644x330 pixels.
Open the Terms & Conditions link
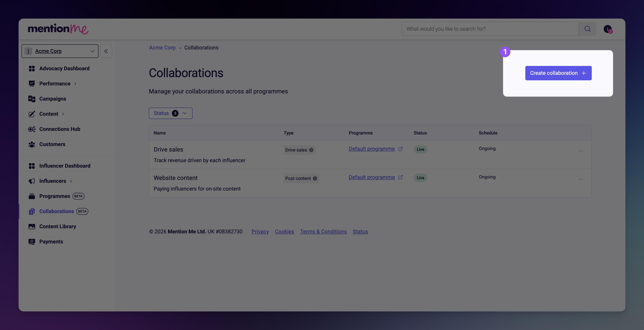(323, 231)
